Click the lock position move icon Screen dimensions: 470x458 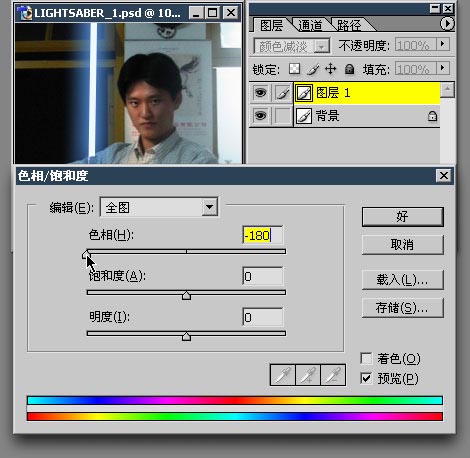click(x=330, y=69)
